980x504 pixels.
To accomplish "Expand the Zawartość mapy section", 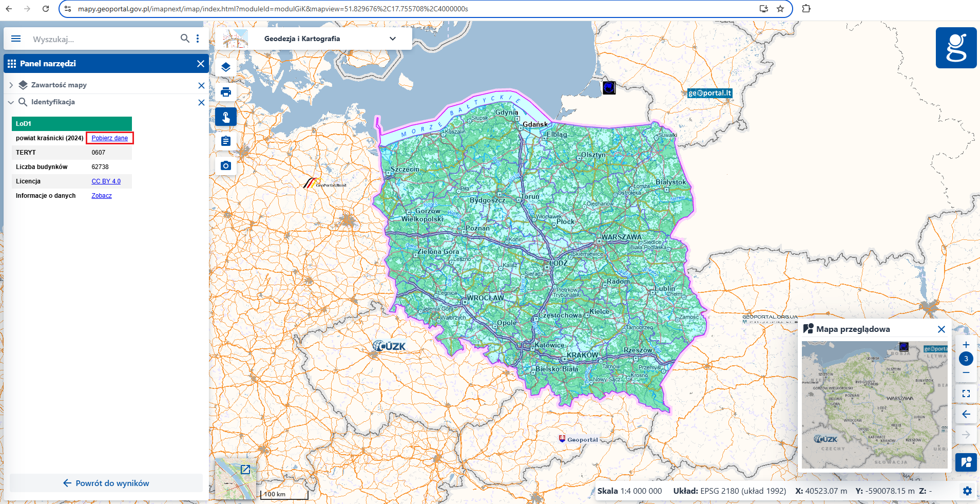I will click(11, 85).
